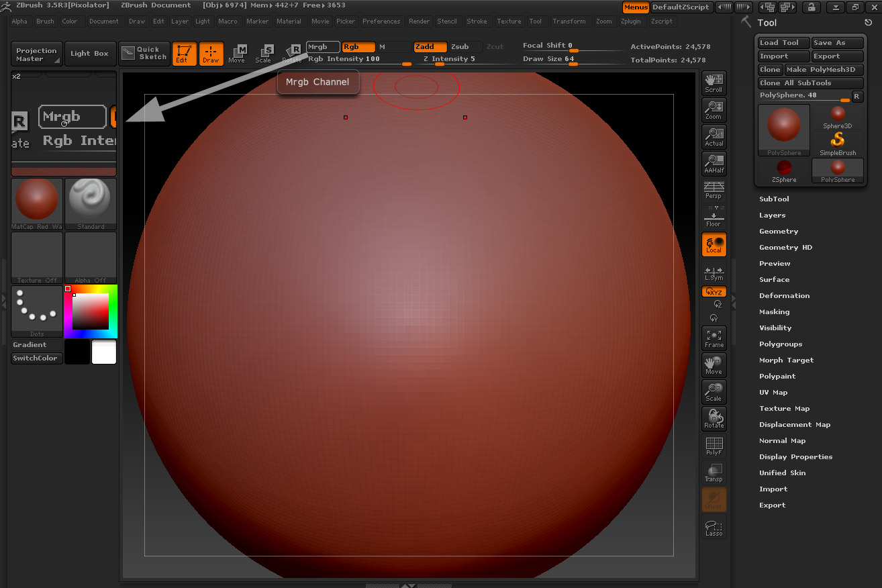
Task: Activate the Draw mode icon
Action: tap(211, 54)
